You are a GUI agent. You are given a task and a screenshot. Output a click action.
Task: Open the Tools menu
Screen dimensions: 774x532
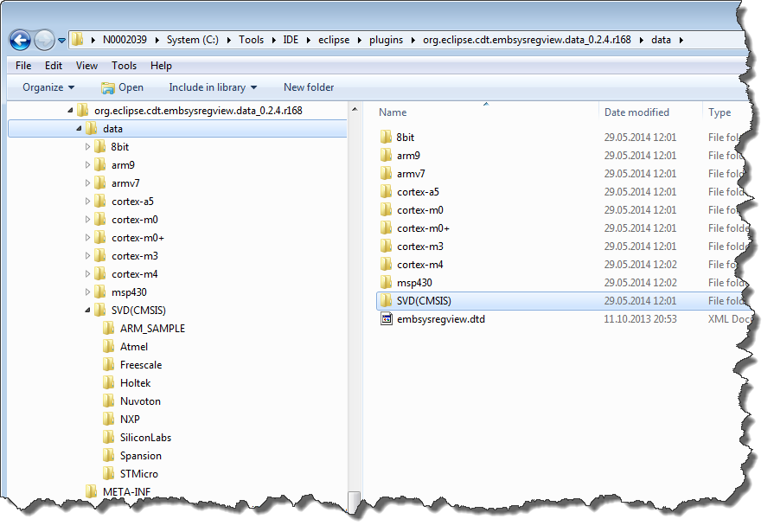tap(124, 66)
